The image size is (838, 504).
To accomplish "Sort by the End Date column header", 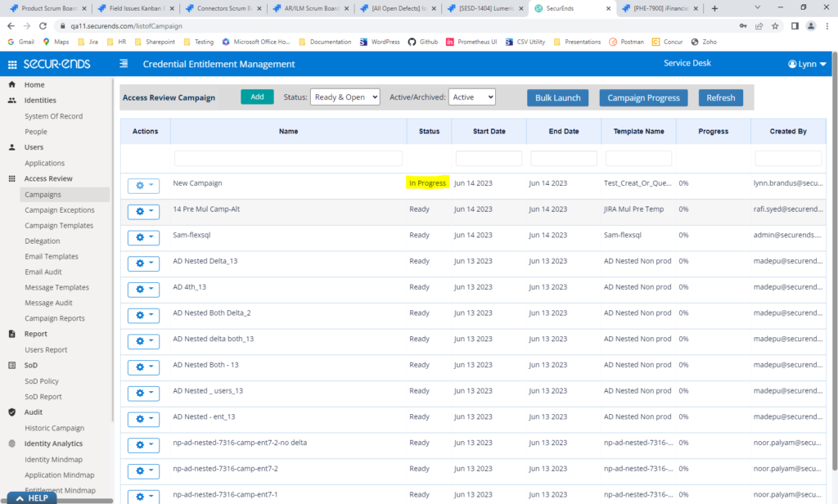I will coord(563,131).
